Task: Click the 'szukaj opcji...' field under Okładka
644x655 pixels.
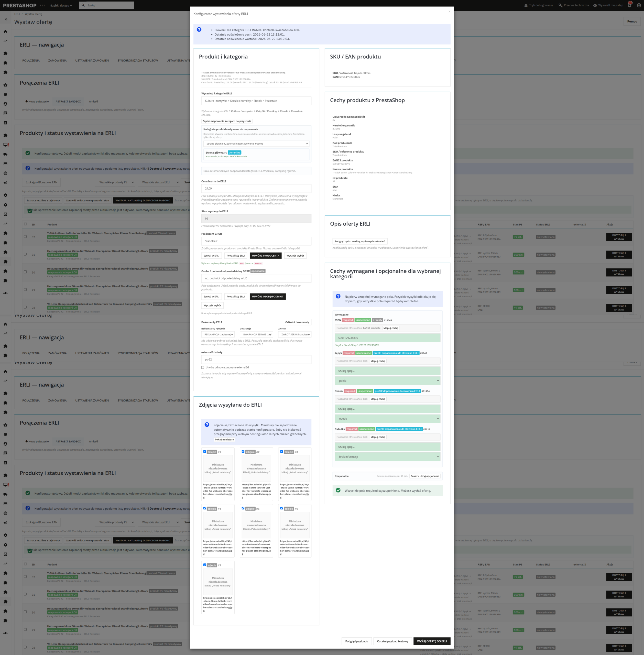Action: 388,447
